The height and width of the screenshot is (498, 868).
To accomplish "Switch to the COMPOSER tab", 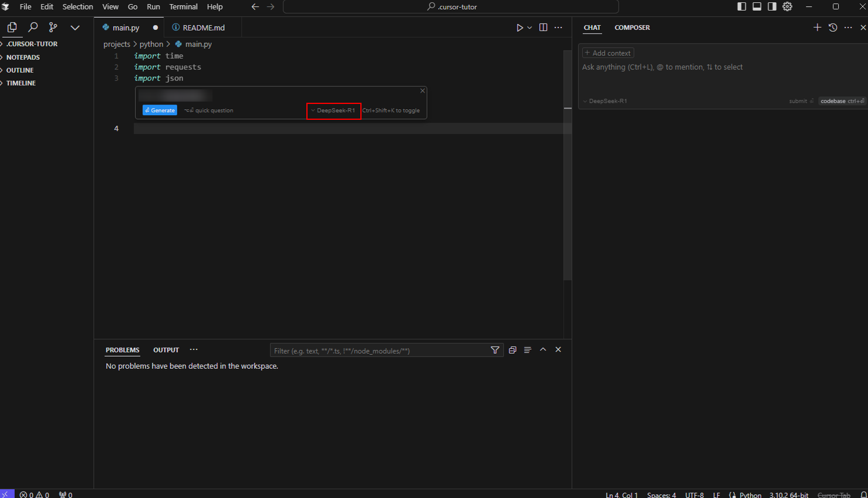I will point(632,28).
